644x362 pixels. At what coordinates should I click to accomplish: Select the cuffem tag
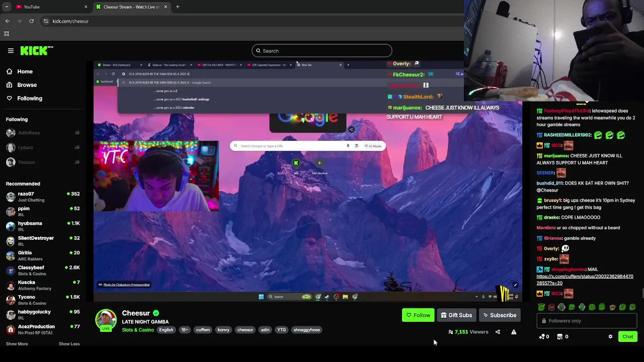pos(203,330)
